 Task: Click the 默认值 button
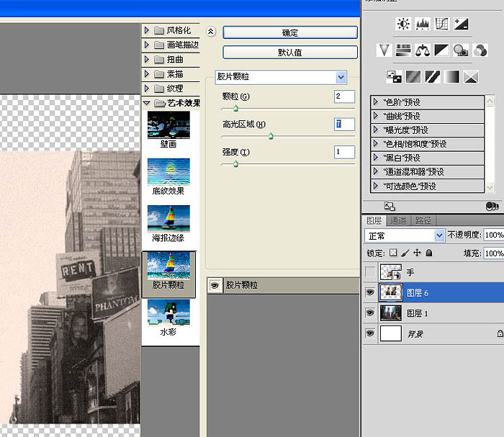(290, 53)
